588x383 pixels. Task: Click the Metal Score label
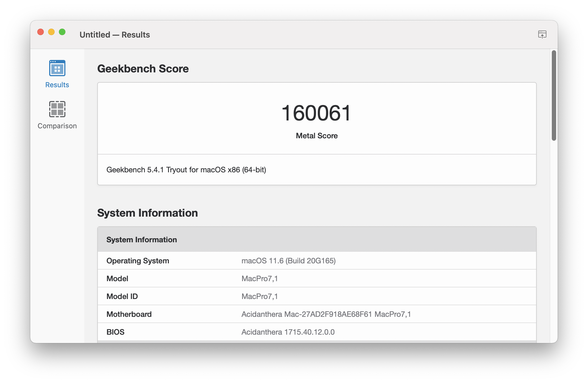pos(317,136)
